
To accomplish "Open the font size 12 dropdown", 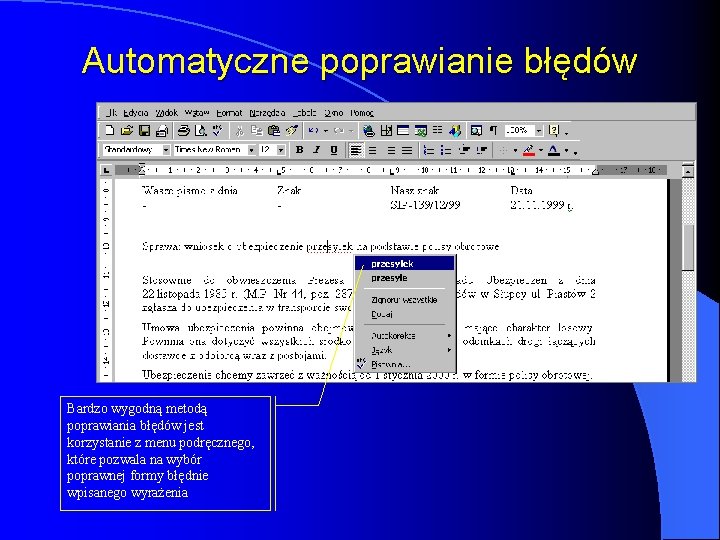I will (x=281, y=150).
